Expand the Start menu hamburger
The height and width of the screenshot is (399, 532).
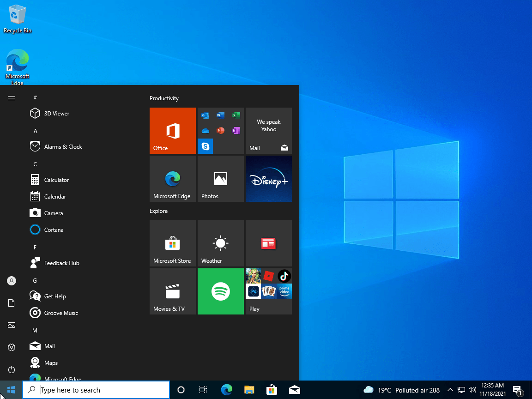11,98
